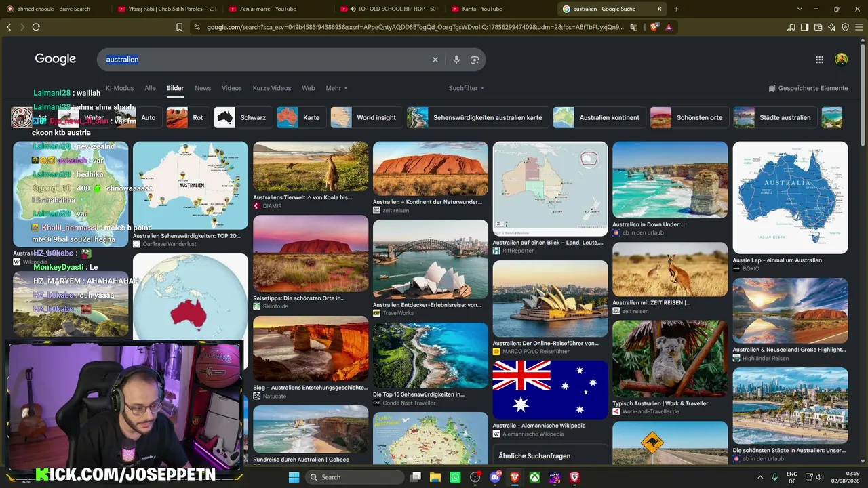Screen dimensions: 868x488
Task: Filter images by the Rot chip
Action: coord(187,117)
